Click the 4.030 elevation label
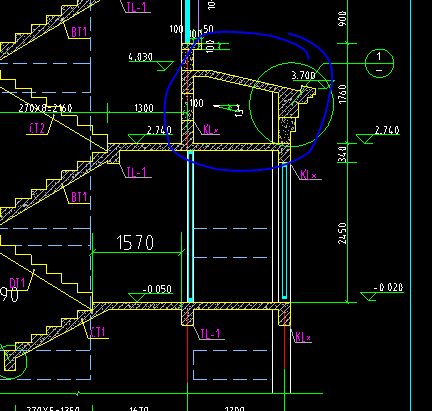432x411 pixels. [x=140, y=57]
